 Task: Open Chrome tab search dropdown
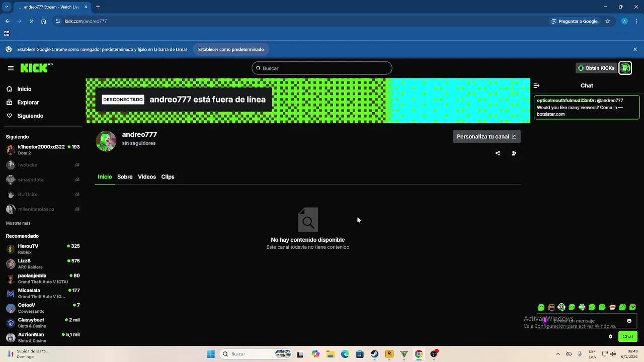[x=7, y=7]
